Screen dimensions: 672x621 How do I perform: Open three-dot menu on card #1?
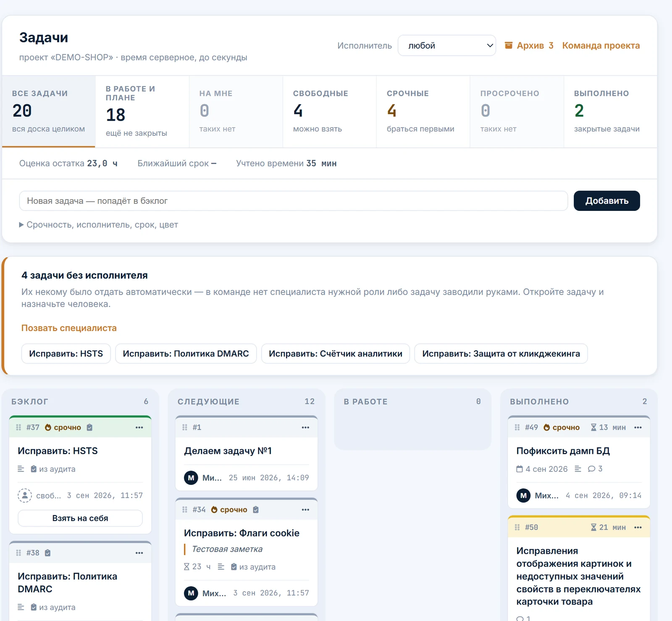305,427
